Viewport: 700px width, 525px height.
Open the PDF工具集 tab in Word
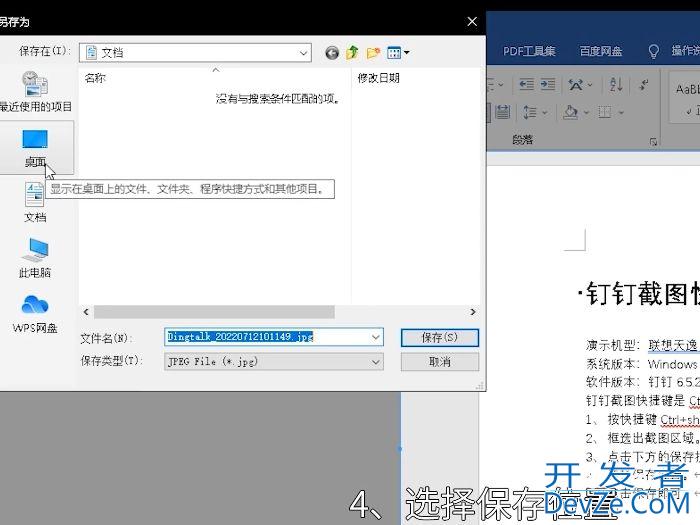pyautogui.click(x=529, y=51)
